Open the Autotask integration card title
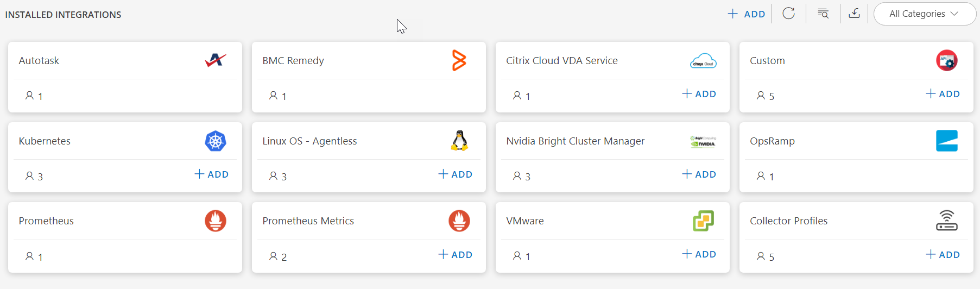 click(x=39, y=61)
